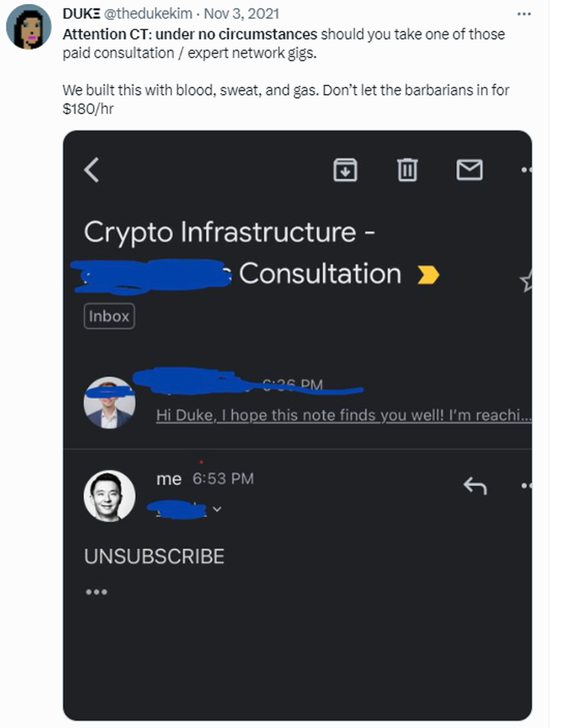Click the black-and-white avatar beside me
This screenshot has width=563, height=728.
[109, 496]
